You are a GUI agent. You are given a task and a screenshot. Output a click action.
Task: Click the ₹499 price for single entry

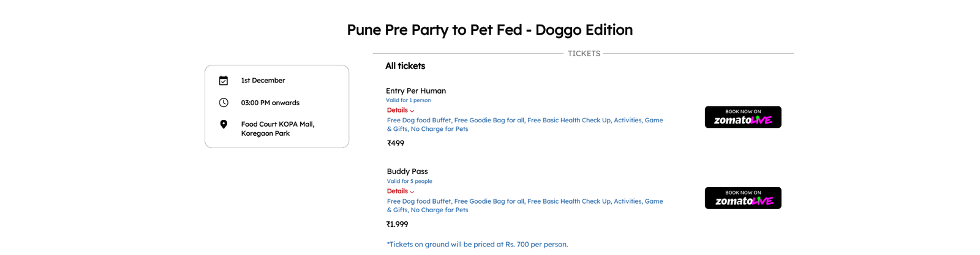(x=396, y=144)
